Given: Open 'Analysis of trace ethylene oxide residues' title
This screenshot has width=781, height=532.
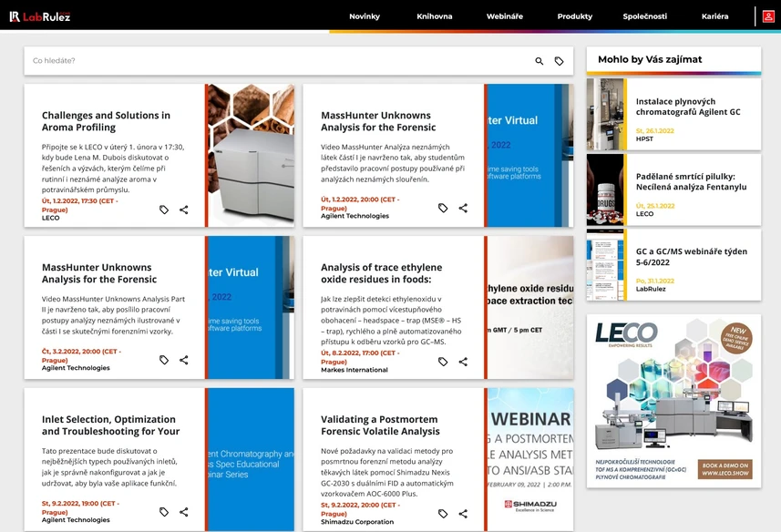Looking at the screenshot, I should pyautogui.click(x=382, y=273).
